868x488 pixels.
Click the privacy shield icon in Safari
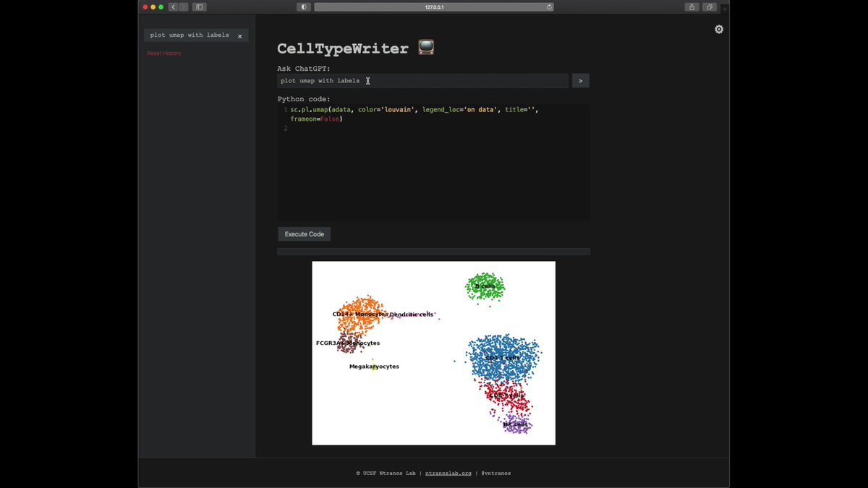tap(304, 7)
